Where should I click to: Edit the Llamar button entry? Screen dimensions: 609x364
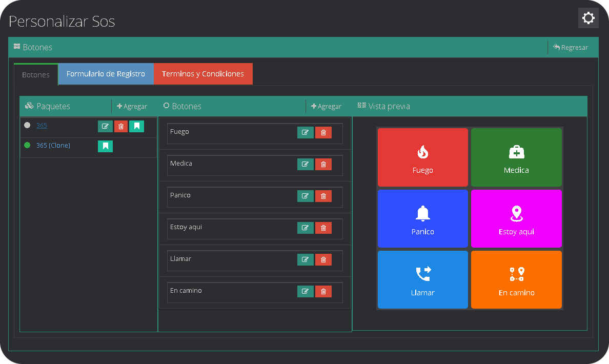(x=305, y=260)
